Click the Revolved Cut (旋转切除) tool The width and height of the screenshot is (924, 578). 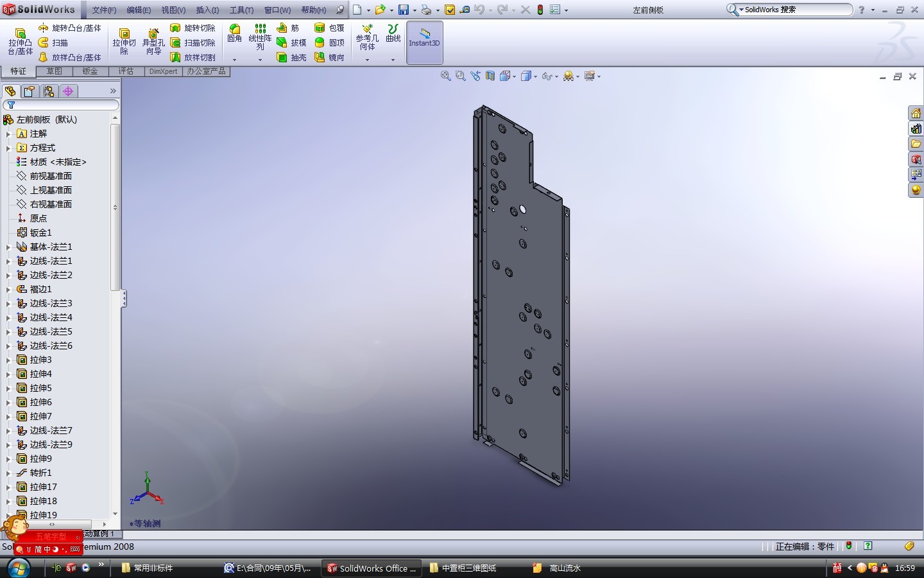coord(193,28)
